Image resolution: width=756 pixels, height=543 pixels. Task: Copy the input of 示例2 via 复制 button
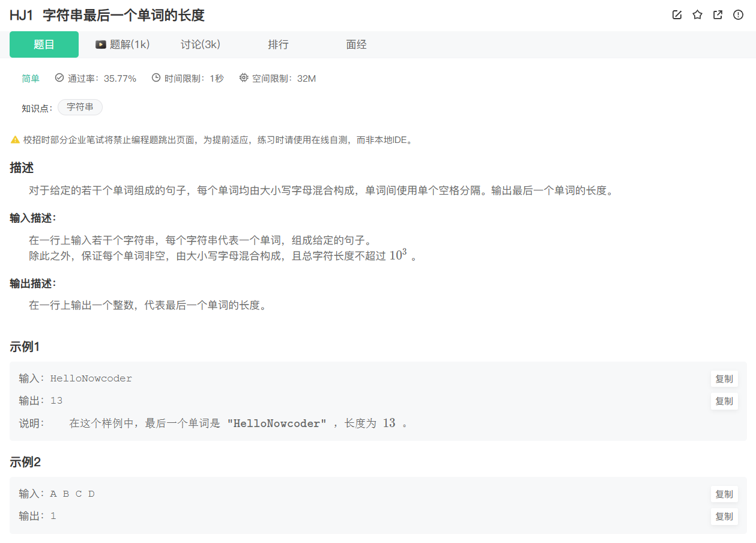coord(724,494)
